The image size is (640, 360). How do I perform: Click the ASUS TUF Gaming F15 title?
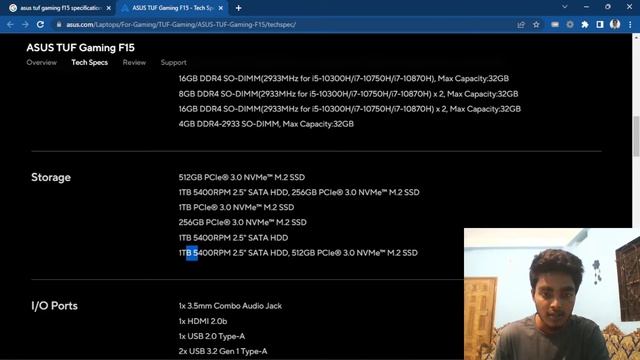(80, 48)
